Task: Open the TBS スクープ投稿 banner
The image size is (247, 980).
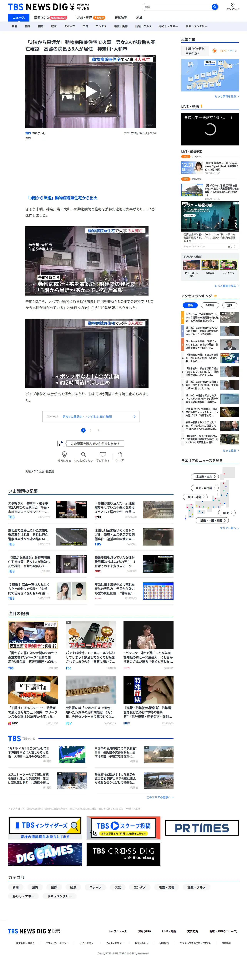Action: [x=123, y=828]
